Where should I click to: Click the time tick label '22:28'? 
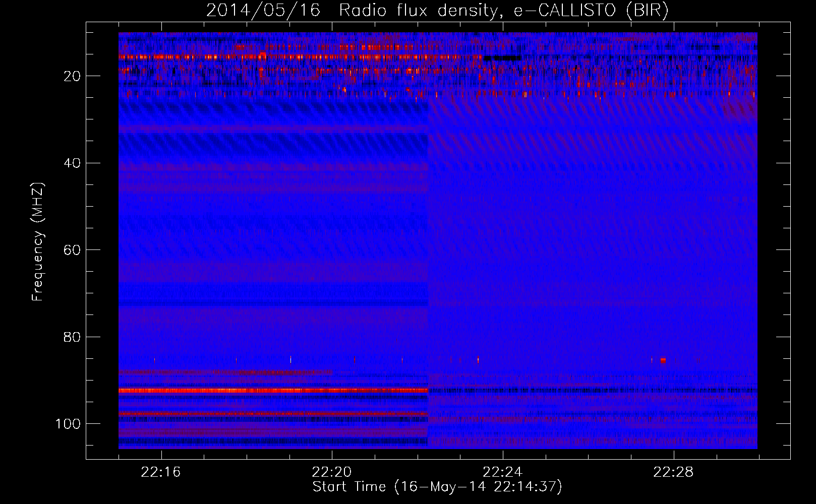[673, 472]
